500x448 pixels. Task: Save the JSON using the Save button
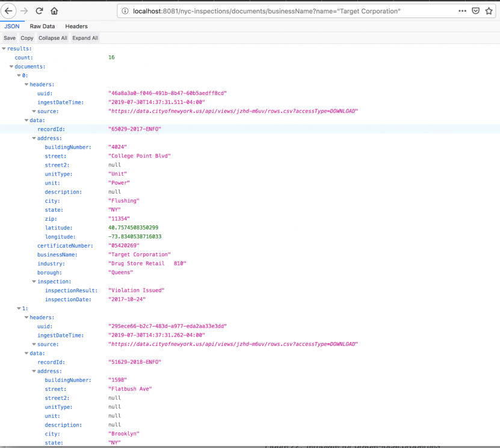(x=10, y=37)
